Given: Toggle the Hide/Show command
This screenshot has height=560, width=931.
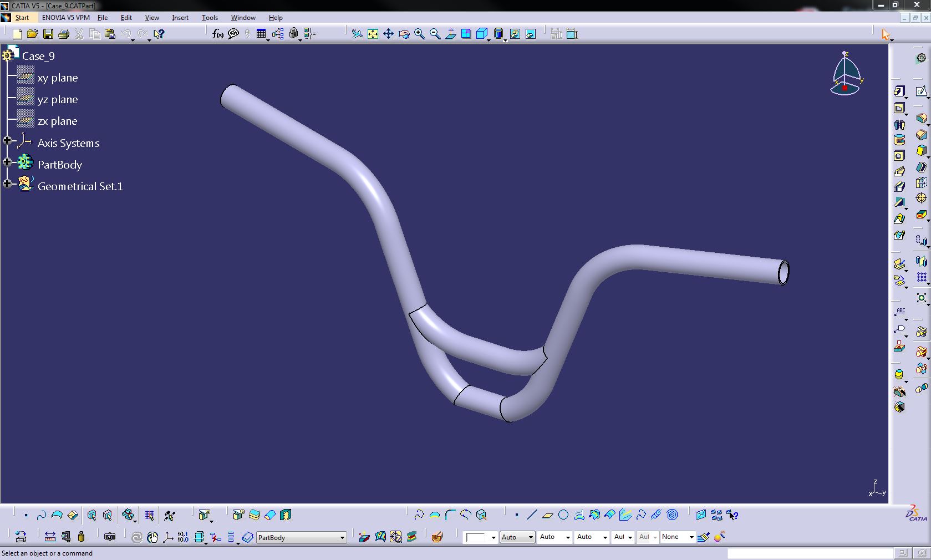Looking at the screenshot, I should (x=515, y=34).
